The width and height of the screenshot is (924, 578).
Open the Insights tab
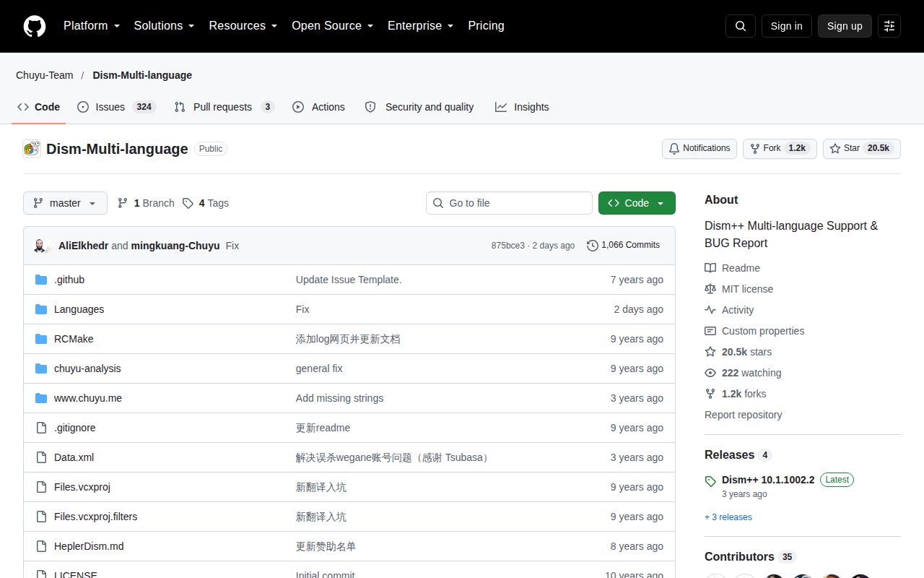point(522,107)
